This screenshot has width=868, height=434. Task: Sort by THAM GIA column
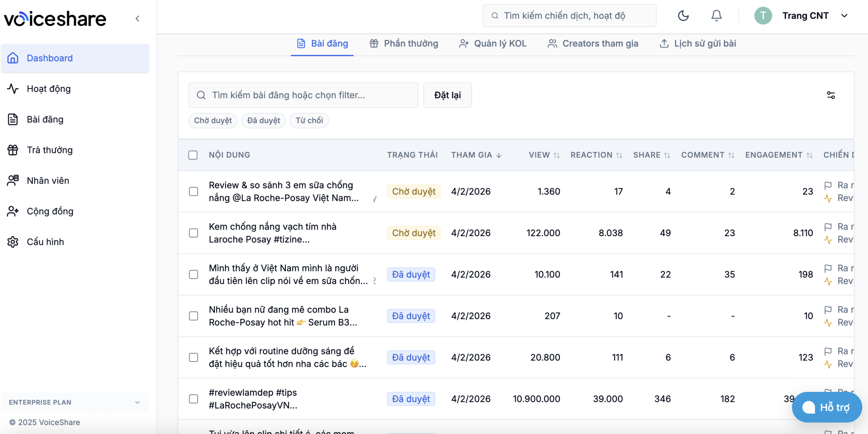tap(476, 155)
